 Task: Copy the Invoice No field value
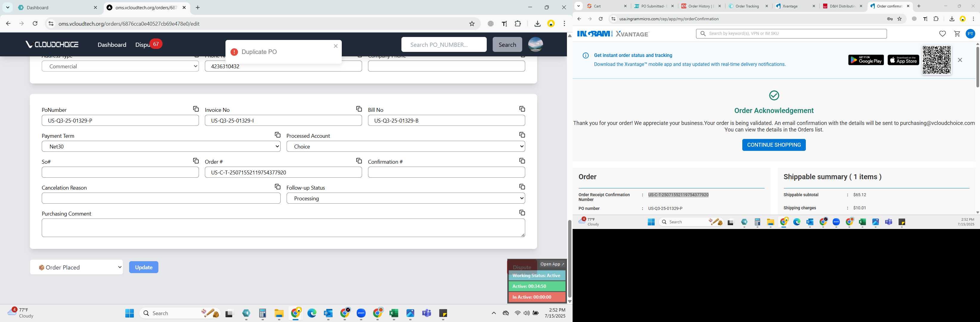[359, 109]
